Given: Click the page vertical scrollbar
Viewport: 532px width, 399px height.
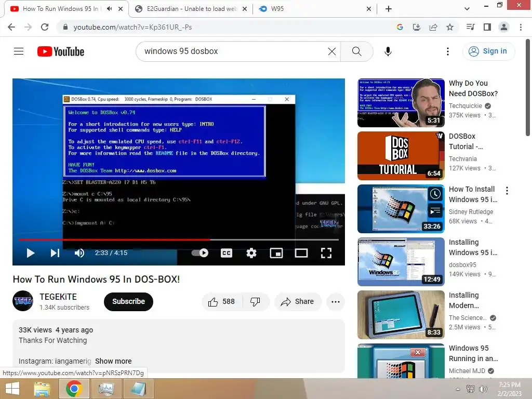Looking at the screenshot, I should click(528, 87).
